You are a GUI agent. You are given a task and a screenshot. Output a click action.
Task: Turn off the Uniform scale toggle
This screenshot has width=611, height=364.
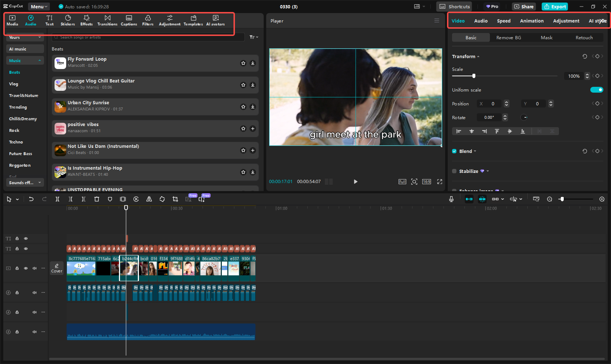(596, 90)
